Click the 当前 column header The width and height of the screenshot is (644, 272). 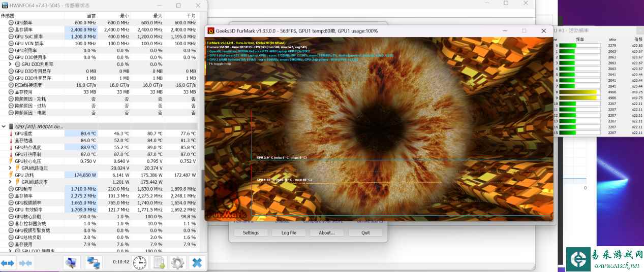coord(81,16)
